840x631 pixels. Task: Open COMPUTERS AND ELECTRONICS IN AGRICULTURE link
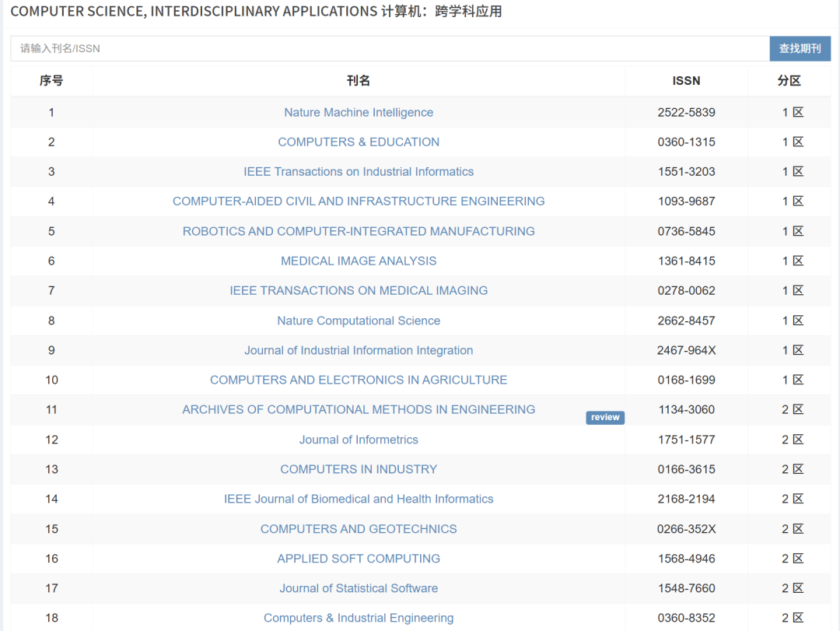click(x=359, y=380)
